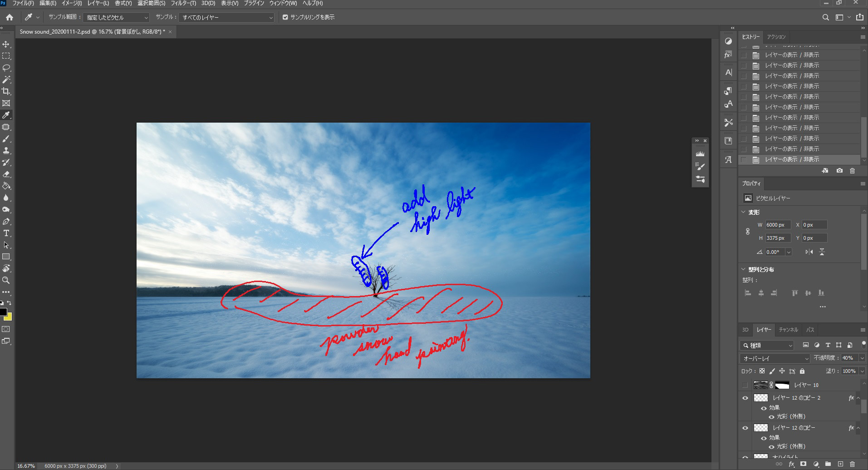868x470 pixels.
Task: Select the Frame tool
Action: coord(6,104)
